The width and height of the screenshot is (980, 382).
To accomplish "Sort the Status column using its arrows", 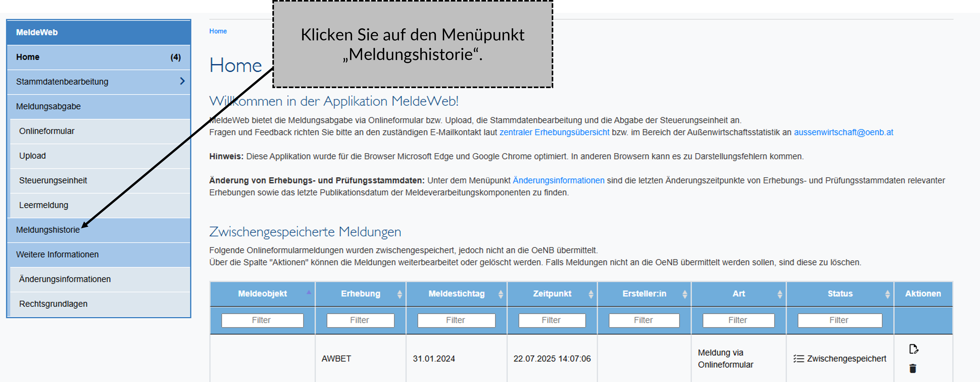I will [x=888, y=294].
